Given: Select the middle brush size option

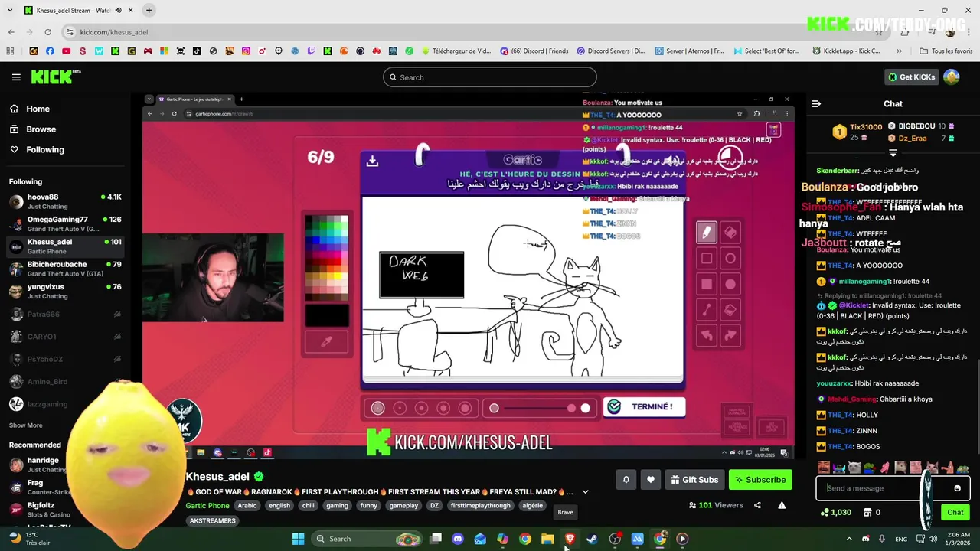Looking at the screenshot, I should [x=421, y=408].
